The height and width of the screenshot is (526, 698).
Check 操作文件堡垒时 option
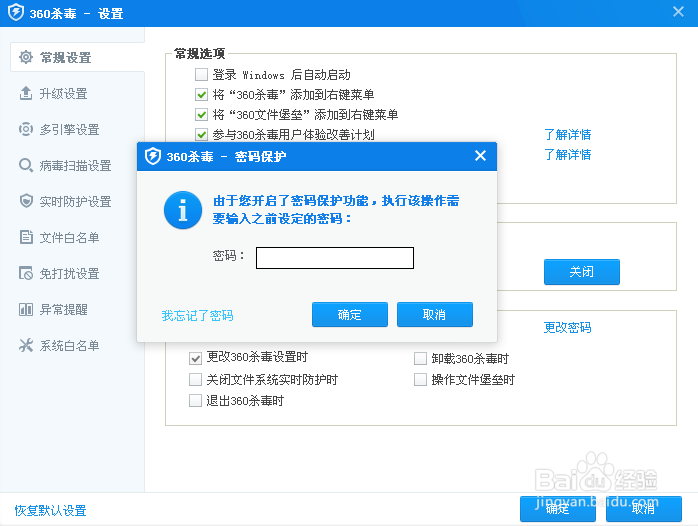tap(420, 380)
